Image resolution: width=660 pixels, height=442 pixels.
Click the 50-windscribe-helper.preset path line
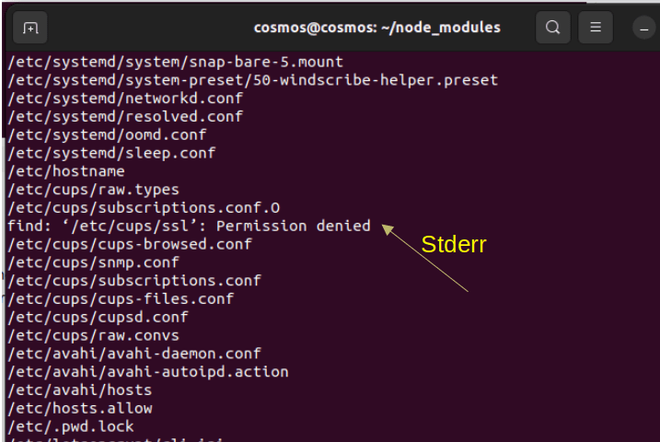coord(252,80)
